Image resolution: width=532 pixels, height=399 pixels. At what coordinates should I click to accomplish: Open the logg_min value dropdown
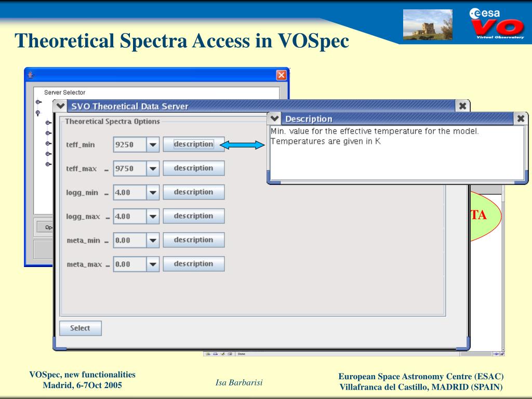(x=153, y=192)
